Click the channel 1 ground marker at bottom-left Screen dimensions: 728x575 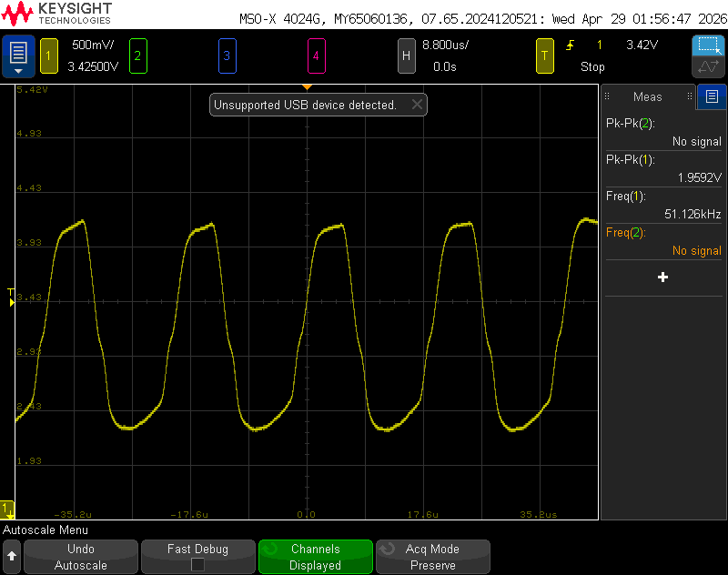(x=7, y=509)
